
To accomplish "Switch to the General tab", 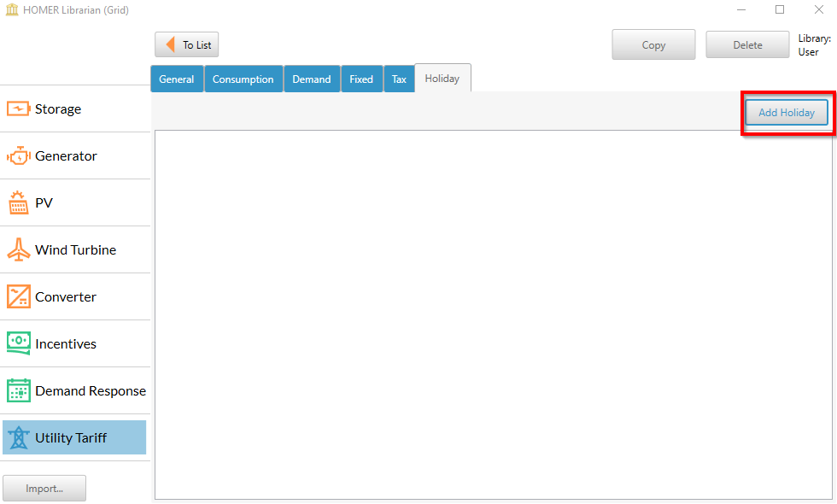I will click(x=177, y=79).
